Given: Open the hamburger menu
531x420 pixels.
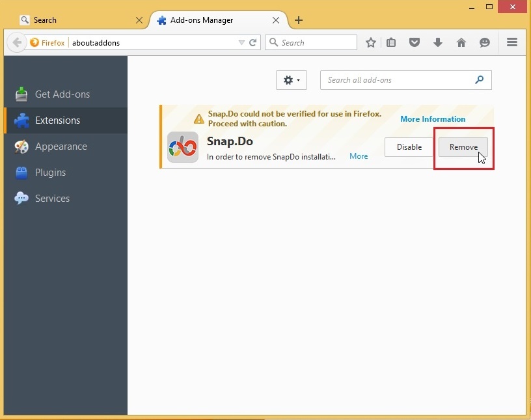Looking at the screenshot, I should [512, 42].
